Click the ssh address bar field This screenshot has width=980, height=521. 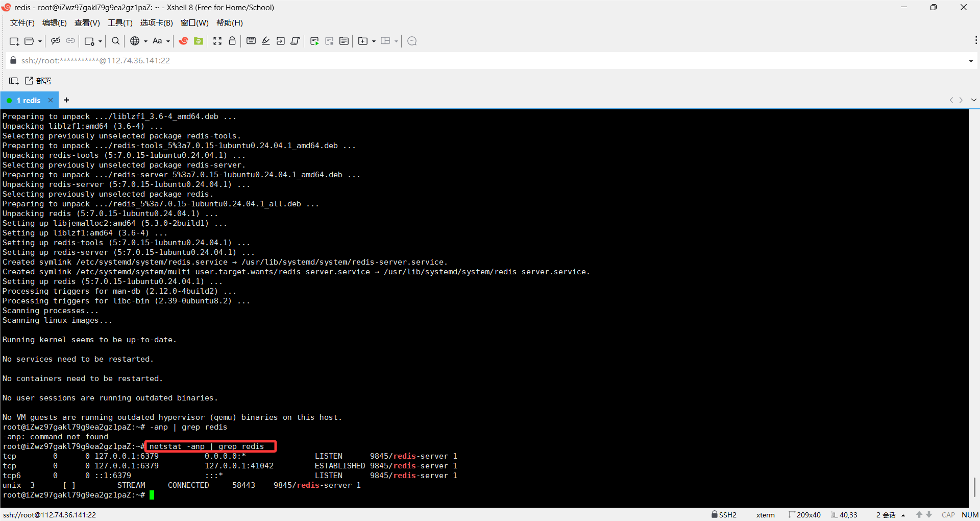click(x=490, y=60)
